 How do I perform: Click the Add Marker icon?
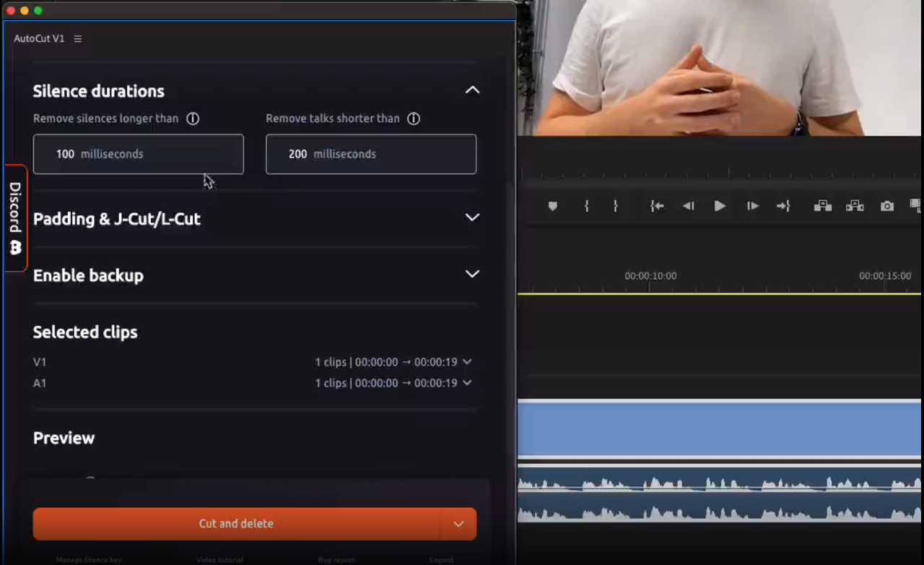click(553, 207)
